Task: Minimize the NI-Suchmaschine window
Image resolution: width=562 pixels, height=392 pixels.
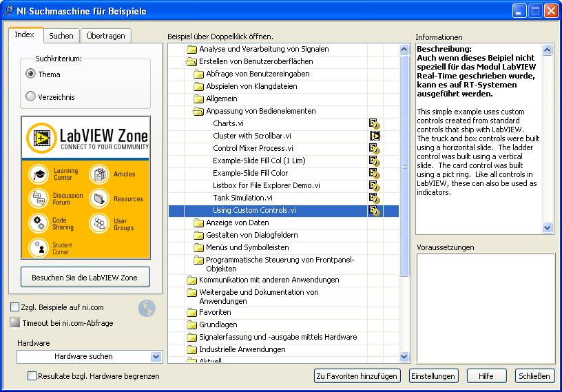Action: 519,11
